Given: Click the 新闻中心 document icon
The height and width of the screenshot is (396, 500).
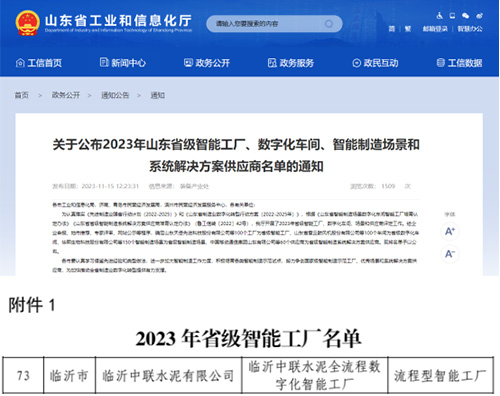Looking at the screenshot, I should tap(104, 62).
